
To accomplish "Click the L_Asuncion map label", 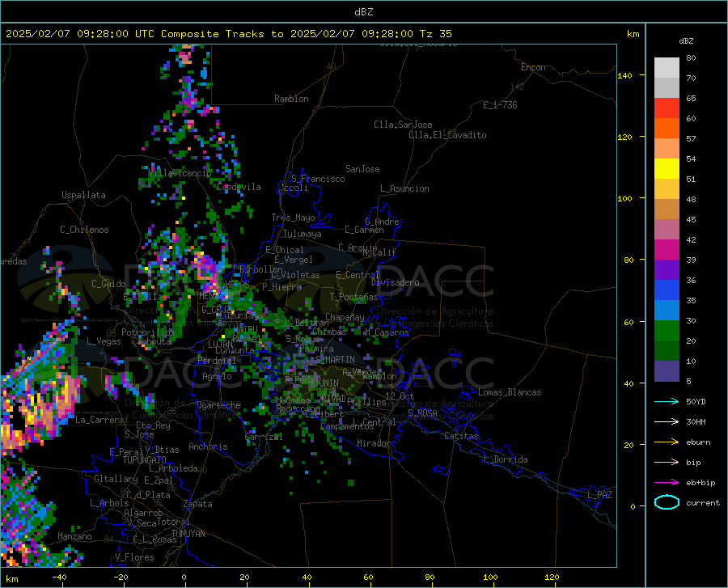I will pyautogui.click(x=404, y=188).
